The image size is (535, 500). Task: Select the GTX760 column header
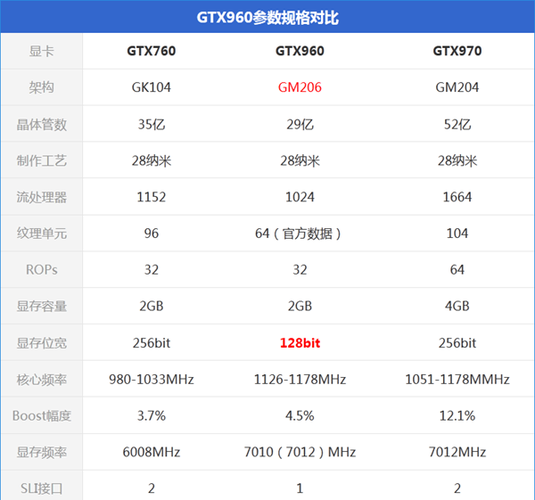pyautogui.click(x=151, y=51)
